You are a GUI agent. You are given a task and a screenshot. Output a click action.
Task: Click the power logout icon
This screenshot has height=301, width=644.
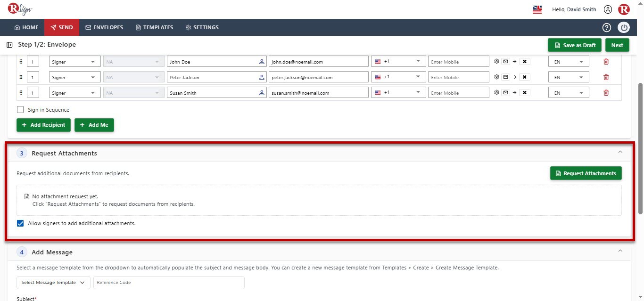(x=624, y=27)
